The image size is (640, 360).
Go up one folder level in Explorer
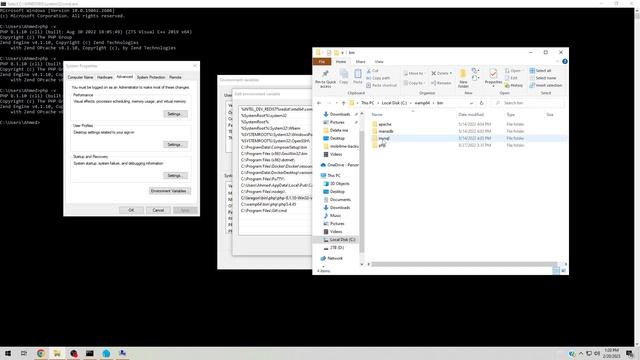click(x=343, y=103)
